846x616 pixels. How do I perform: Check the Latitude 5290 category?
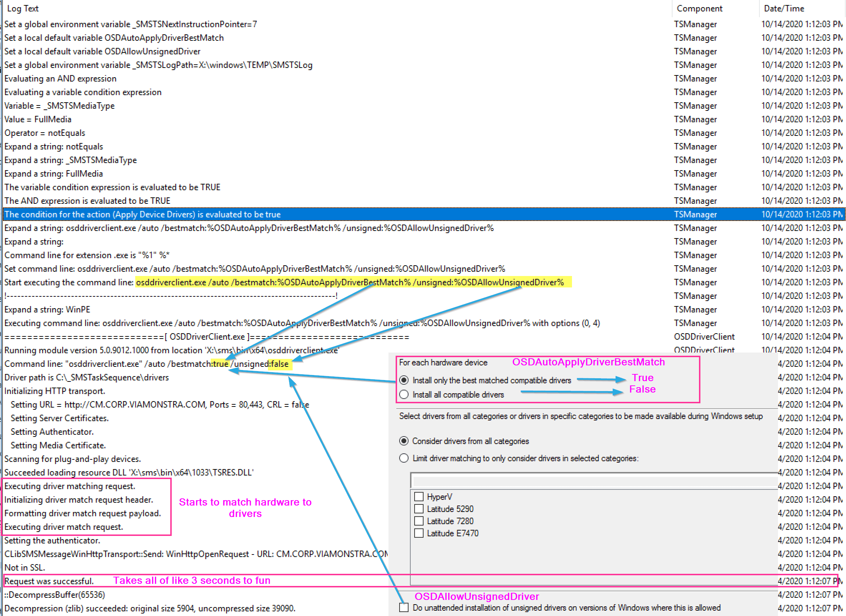click(419, 509)
